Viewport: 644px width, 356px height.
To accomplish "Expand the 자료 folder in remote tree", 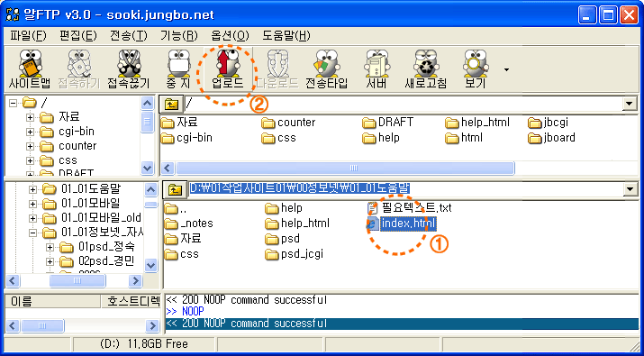I will (x=30, y=117).
